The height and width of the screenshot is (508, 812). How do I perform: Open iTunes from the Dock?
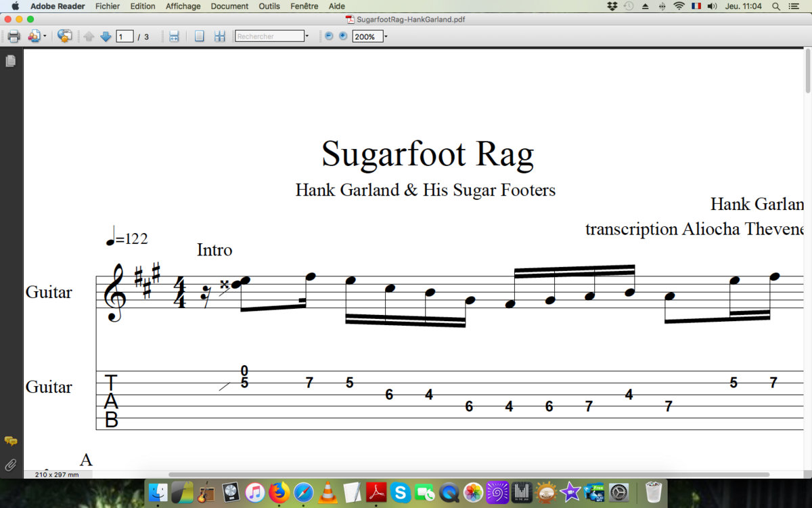pyautogui.click(x=254, y=492)
